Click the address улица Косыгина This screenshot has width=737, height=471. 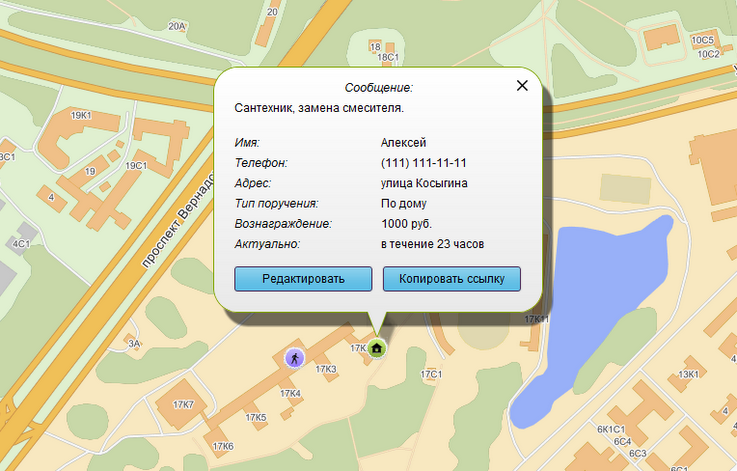pos(424,183)
